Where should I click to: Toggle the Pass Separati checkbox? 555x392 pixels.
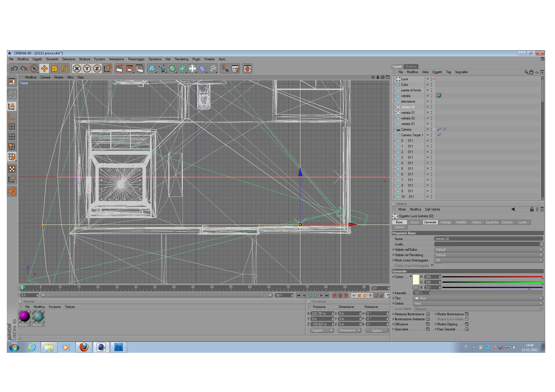coord(467,329)
